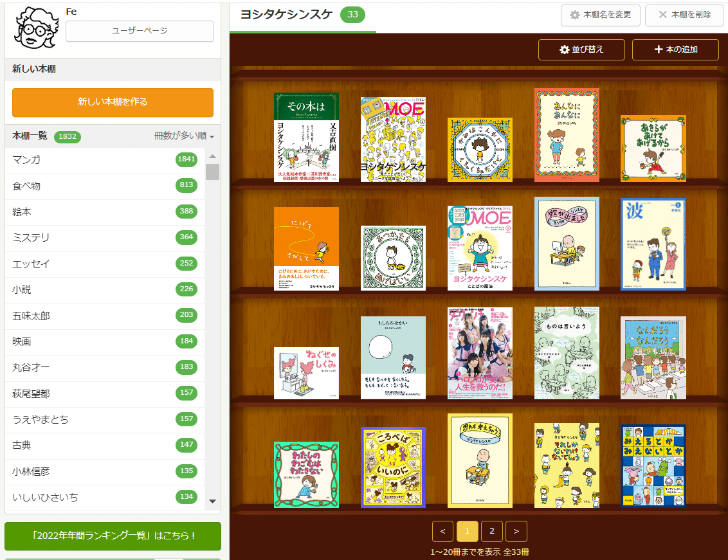Select the うえやまとち bookshelf
The width and height of the screenshot is (728, 560).
tap(105, 420)
